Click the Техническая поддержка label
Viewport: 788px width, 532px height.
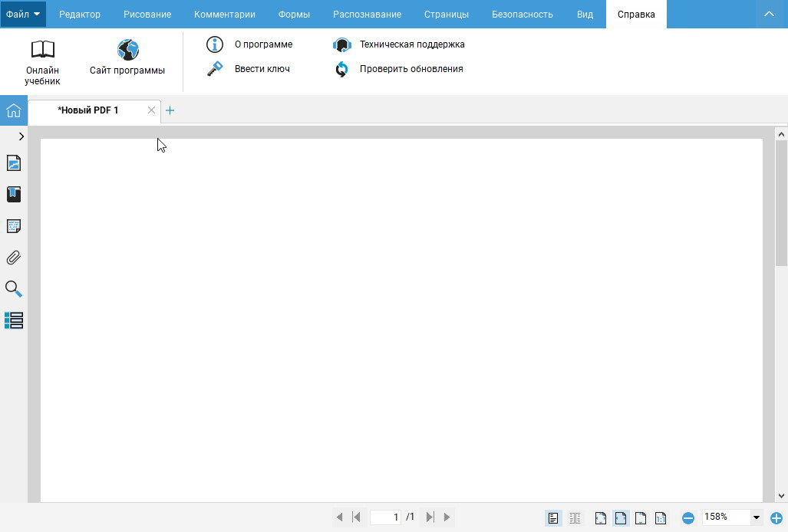[x=412, y=44]
